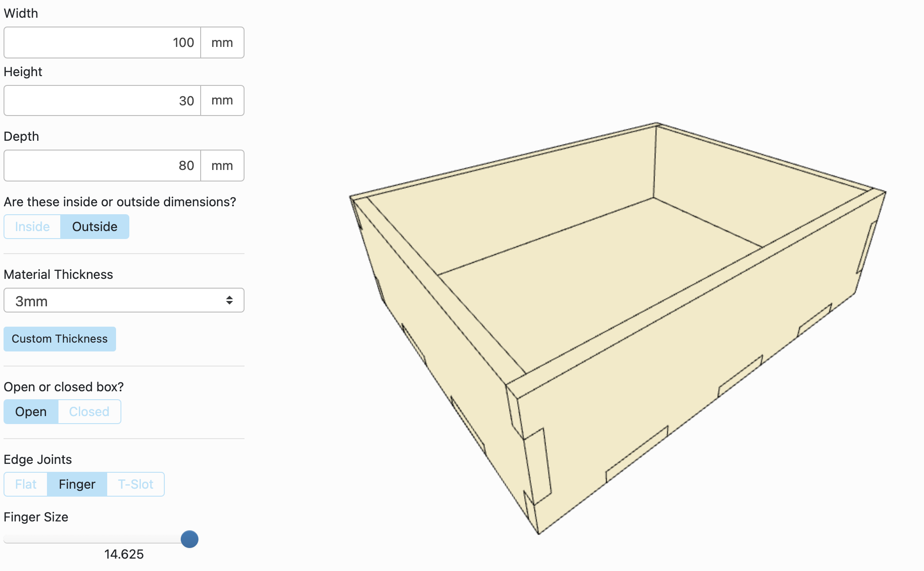Click the Depth value input field
Image resolution: width=924 pixels, height=571 pixels.
[x=102, y=166]
